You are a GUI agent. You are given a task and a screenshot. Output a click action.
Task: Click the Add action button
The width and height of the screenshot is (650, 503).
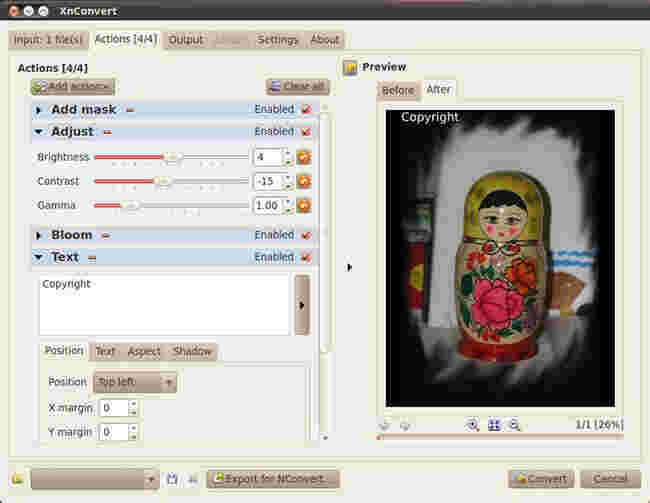(x=73, y=87)
